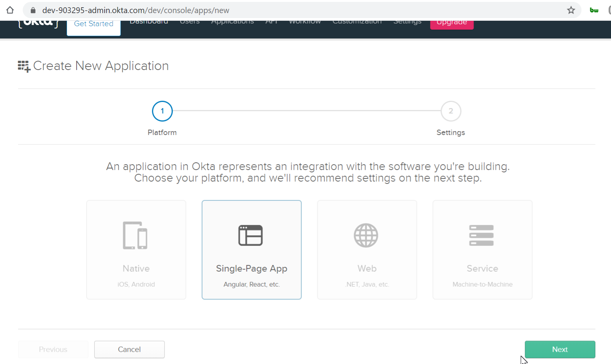The height and width of the screenshot is (364, 611).
Task: Click the Native mobile devices icon
Action: [x=135, y=235]
